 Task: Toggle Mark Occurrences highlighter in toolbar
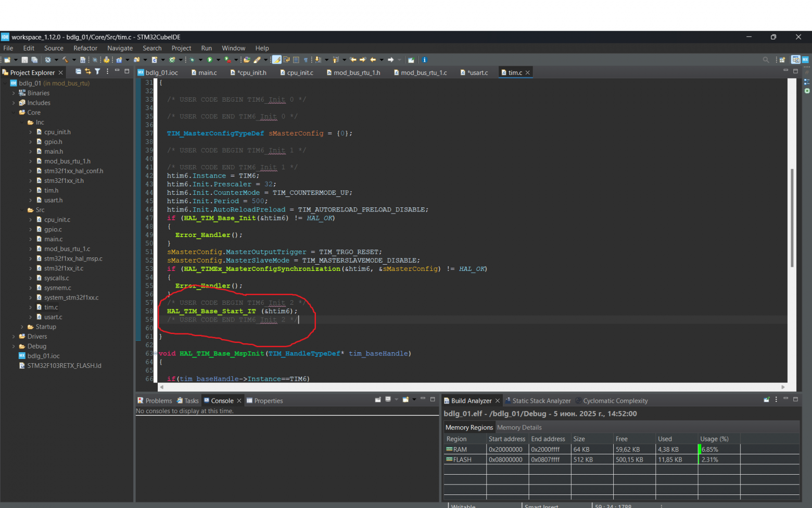(277, 60)
